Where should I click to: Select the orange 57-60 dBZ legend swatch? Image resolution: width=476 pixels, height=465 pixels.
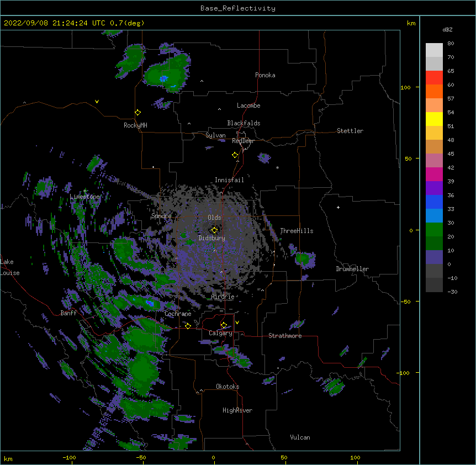(x=434, y=91)
